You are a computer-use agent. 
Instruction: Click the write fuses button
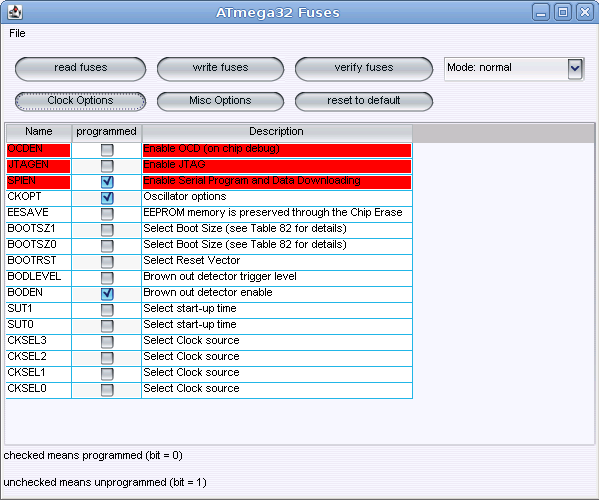coord(220,69)
